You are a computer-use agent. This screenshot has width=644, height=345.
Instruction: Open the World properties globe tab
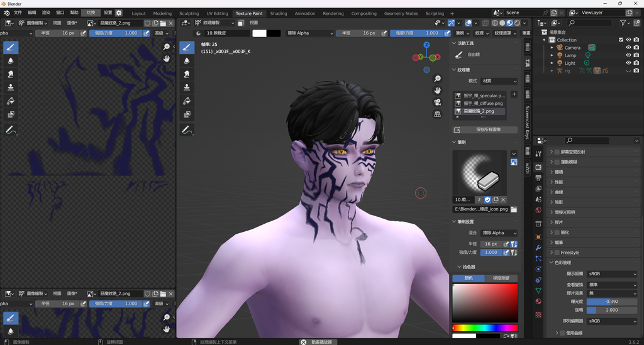click(538, 210)
